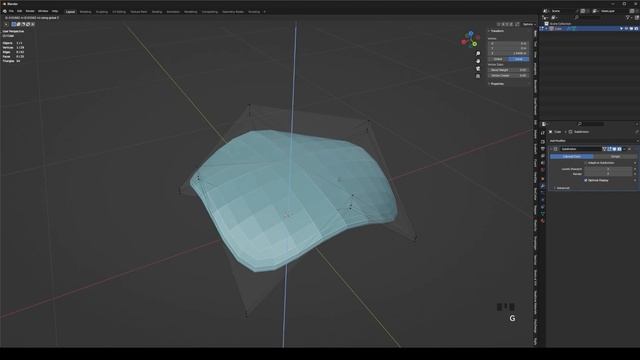Viewport: 640px width, 360px height.
Task: Open the modifier extras dropdown arrow
Action: tap(624, 149)
